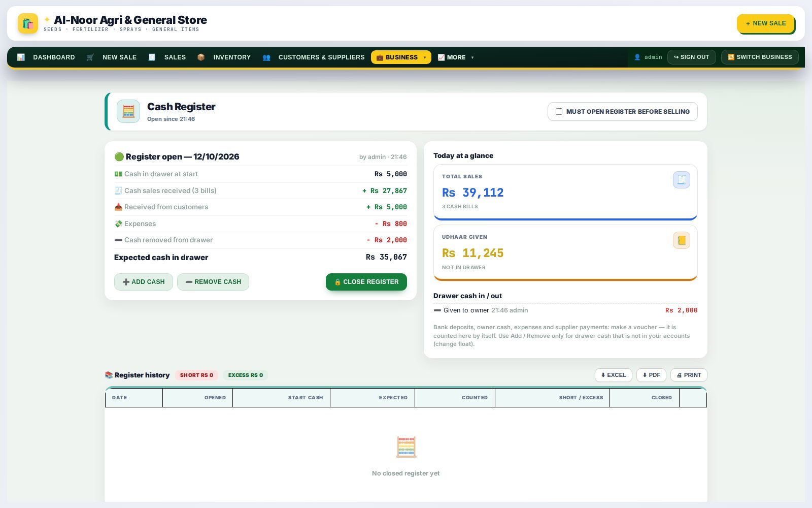Image resolution: width=812 pixels, height=508 pixels.
Task: Click the receipt icon beside Sales
Action: (x=152, y=57)
